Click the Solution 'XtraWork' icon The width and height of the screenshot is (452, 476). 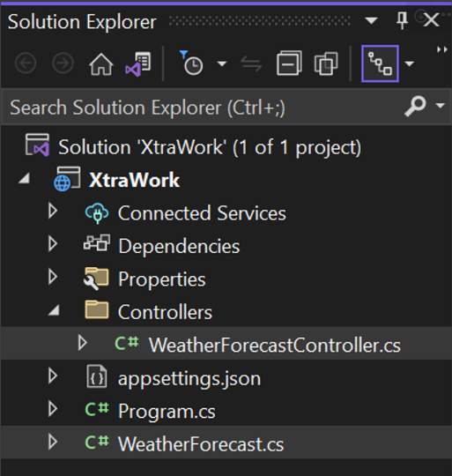point(37,145)
